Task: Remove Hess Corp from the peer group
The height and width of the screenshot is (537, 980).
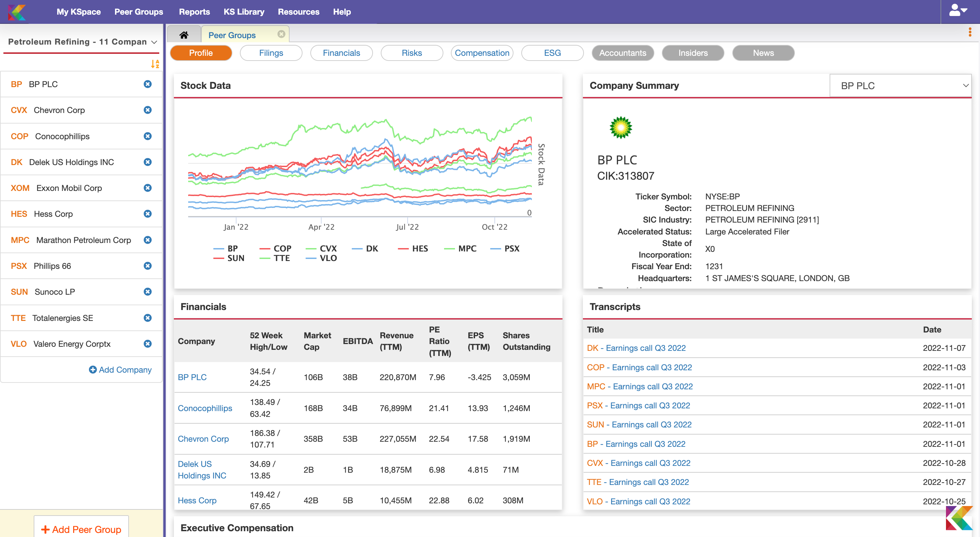Action: pyautogui.click(x=148, y=214)
